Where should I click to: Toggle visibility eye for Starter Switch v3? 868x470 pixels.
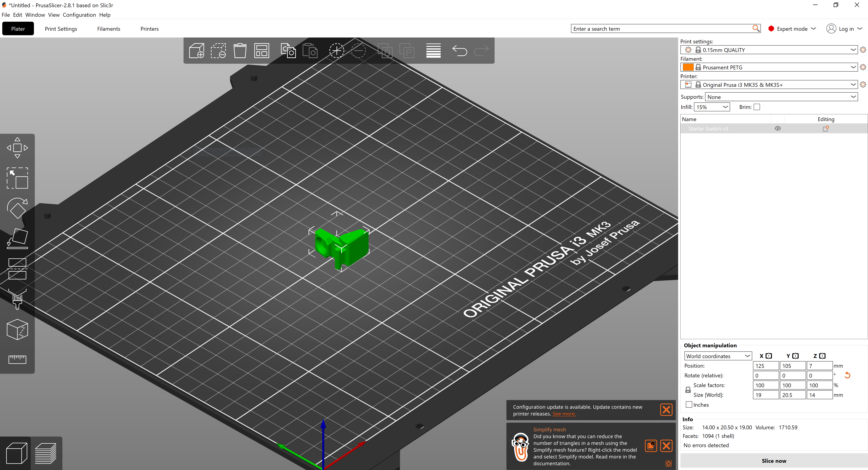pyautogui.click(x=778, y=128)
